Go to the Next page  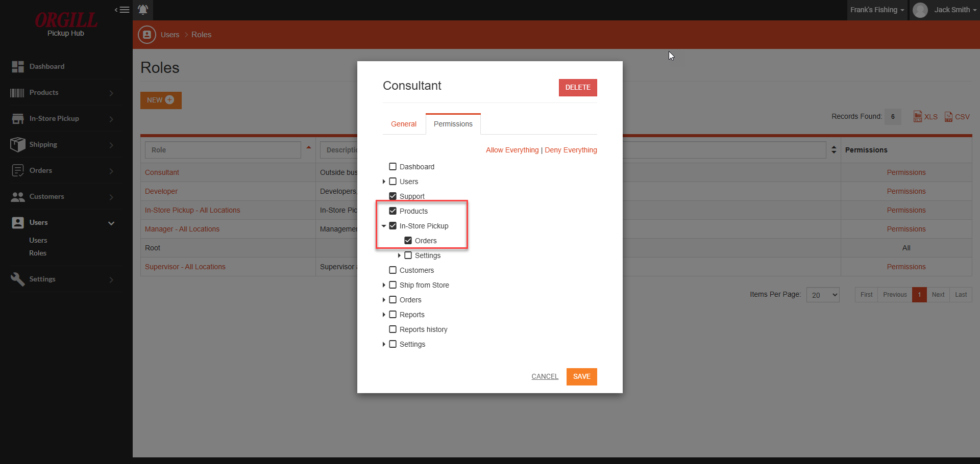(x=938, y=295)
